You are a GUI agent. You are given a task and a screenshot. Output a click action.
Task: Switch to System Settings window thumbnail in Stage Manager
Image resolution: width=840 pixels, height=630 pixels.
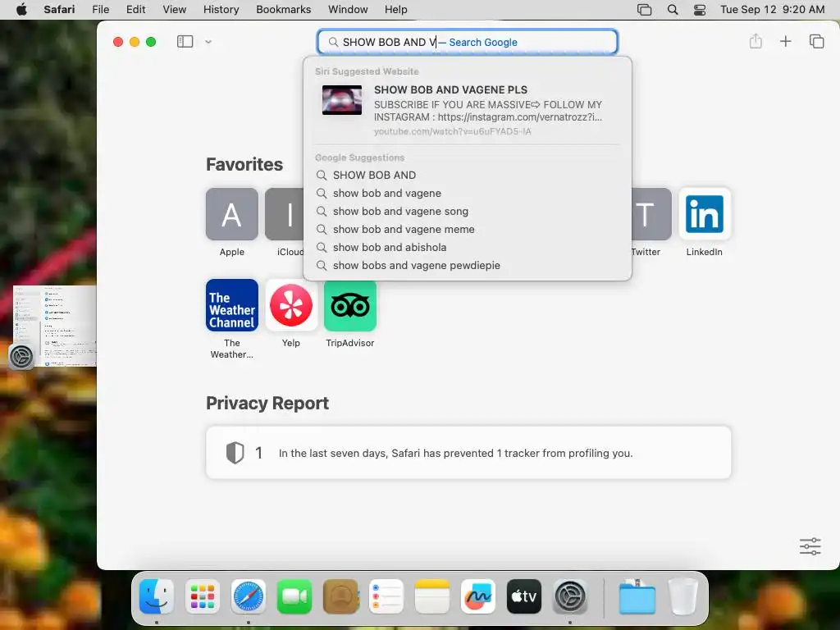pos(55,326)
